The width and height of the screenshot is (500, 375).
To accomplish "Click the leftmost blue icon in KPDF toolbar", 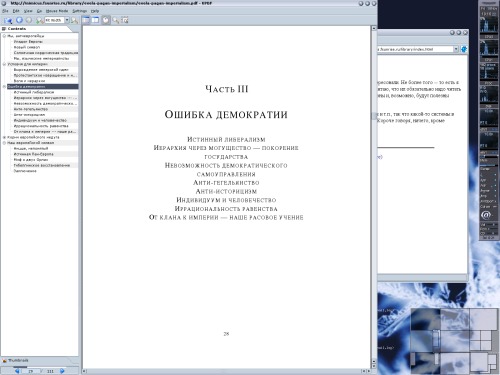I will (8, 21).
